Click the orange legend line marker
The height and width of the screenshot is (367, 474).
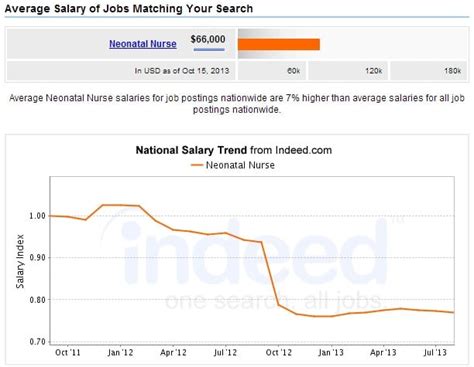(x=197, y=165)
